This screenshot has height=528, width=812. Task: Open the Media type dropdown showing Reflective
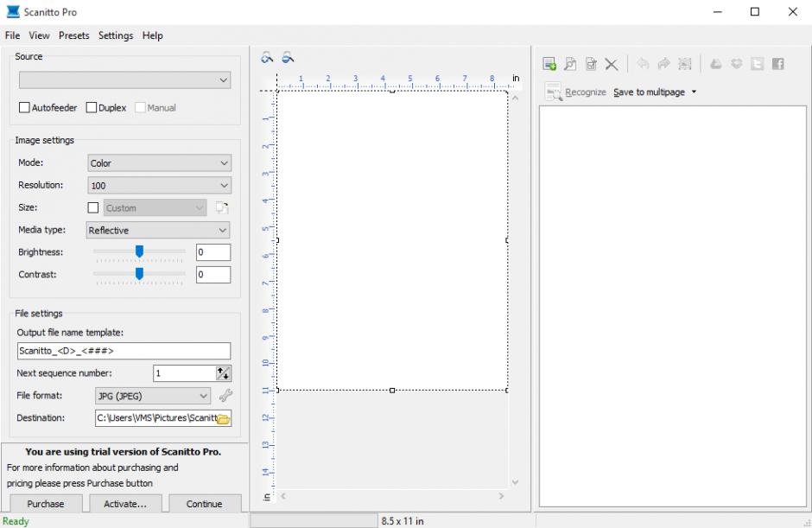pos(158,230)
